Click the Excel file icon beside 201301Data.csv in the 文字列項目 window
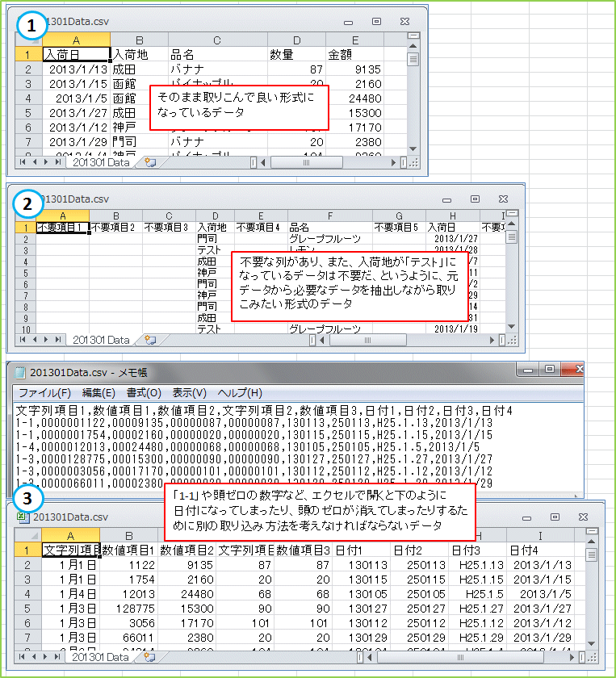This screenshot has width=616, height=678. pos(23,517)
